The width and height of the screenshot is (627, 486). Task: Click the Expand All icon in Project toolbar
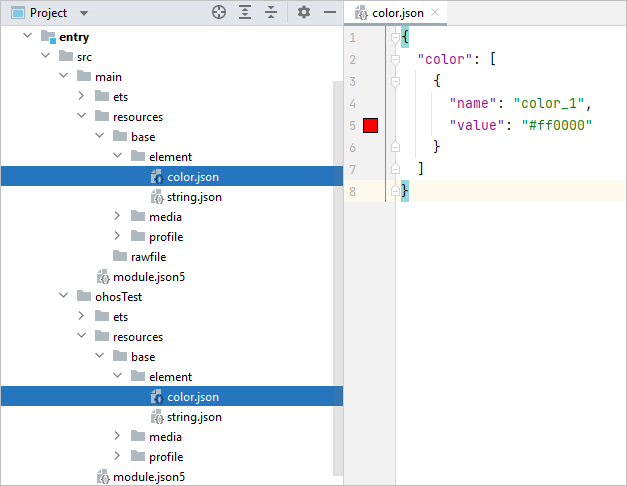click(x=245, y=13)
